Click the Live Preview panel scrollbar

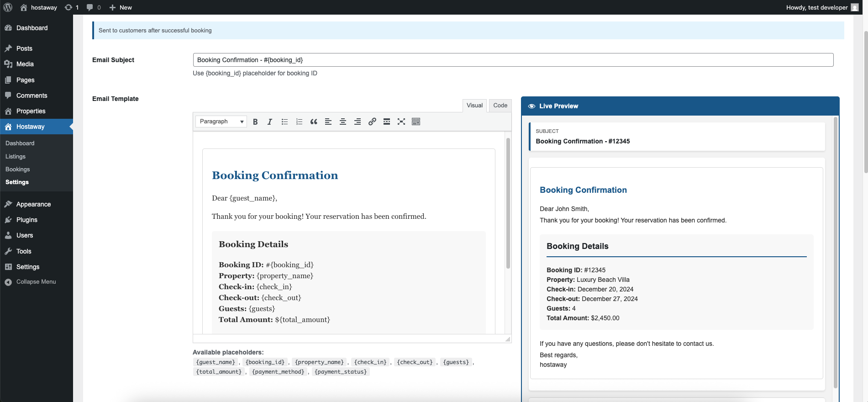pyautogui.click(x=836, y=252)
